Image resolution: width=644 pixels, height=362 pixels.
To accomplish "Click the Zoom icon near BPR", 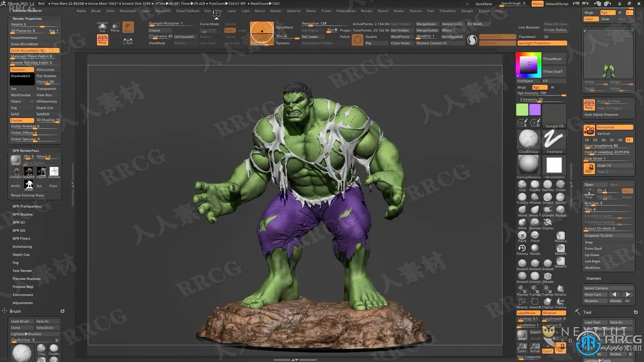I will click(x=522, y=348).
